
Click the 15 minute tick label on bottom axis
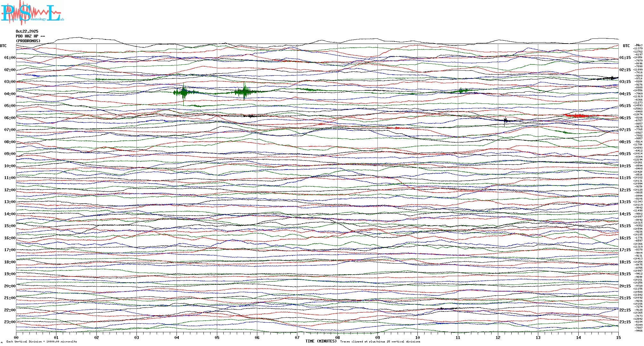tap(618, 337)
